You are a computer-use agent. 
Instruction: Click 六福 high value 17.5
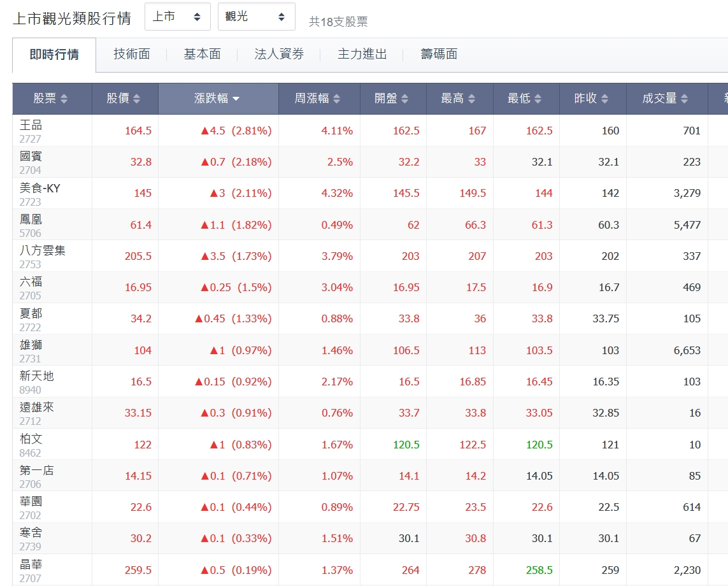click(x=476, y=287)
